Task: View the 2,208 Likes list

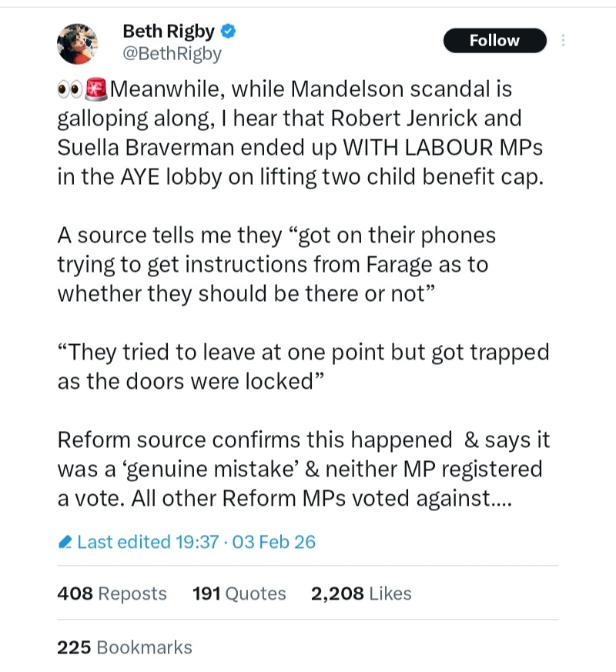Action: [x=361, y=593]
